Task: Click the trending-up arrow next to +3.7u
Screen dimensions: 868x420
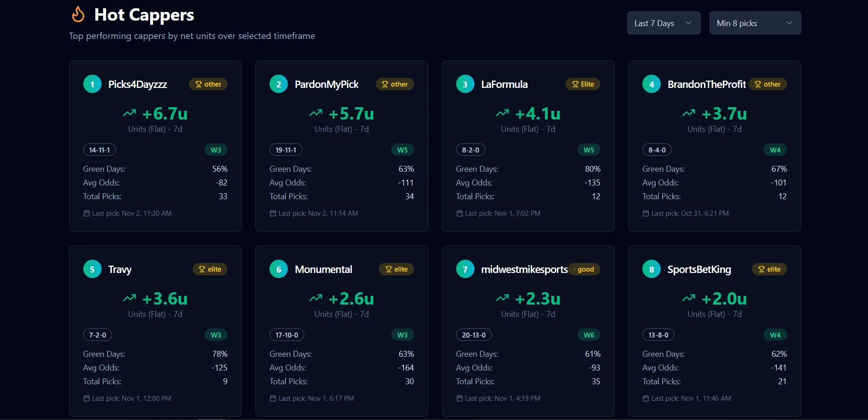Action: pos(689,113)
